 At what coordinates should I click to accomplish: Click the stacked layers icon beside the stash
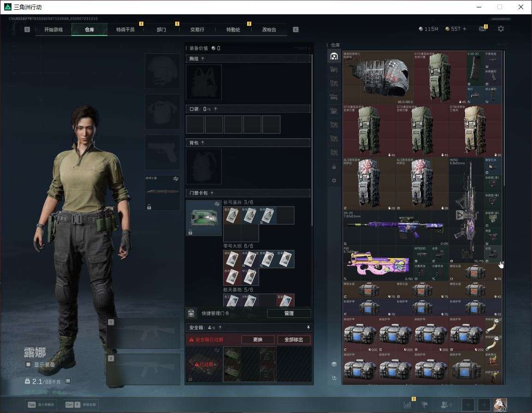point(334,364)
